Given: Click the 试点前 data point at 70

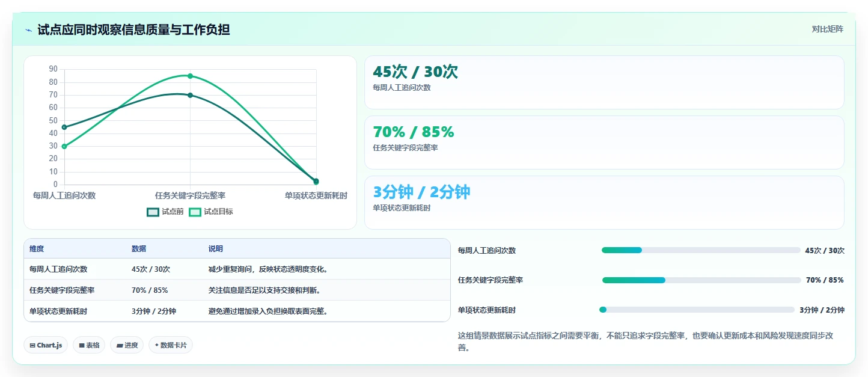Looking at the screenshot, I should click(190, 95).
